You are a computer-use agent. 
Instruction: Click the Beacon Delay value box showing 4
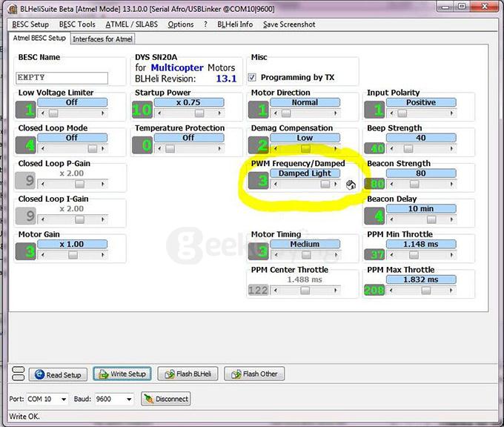pyautogui.click(x=374, y=216)
